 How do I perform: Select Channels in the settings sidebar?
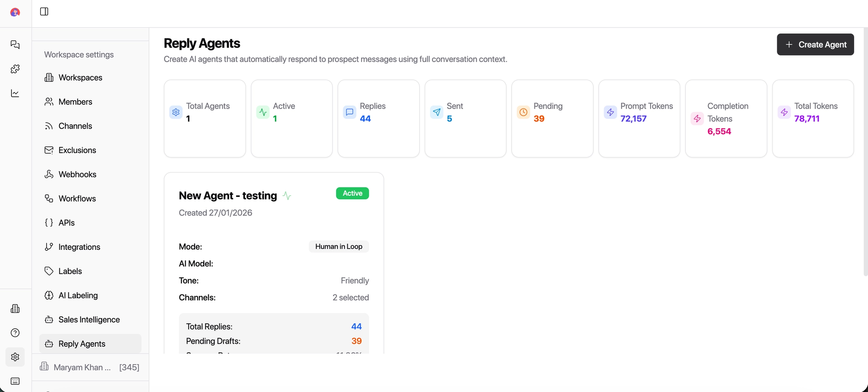tap(75, 126)
